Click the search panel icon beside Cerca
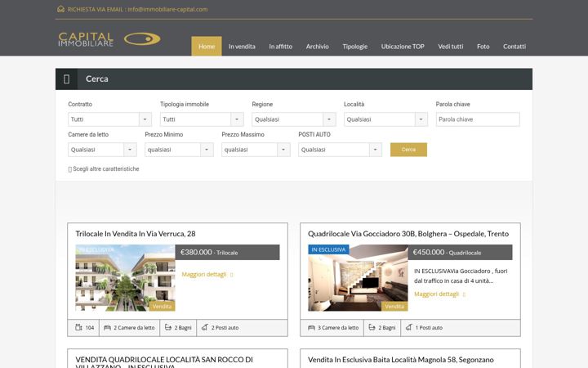The height and width of the screenshot is (368, 588). (x=66, y=79)
